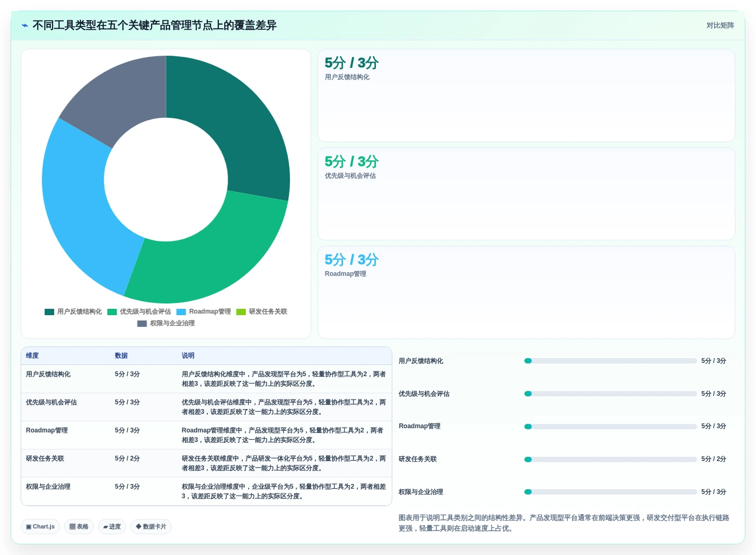This screenshot has width=756, height=555.
Task: Click the 数据卡片 tag chip
Action: point(151,527)
